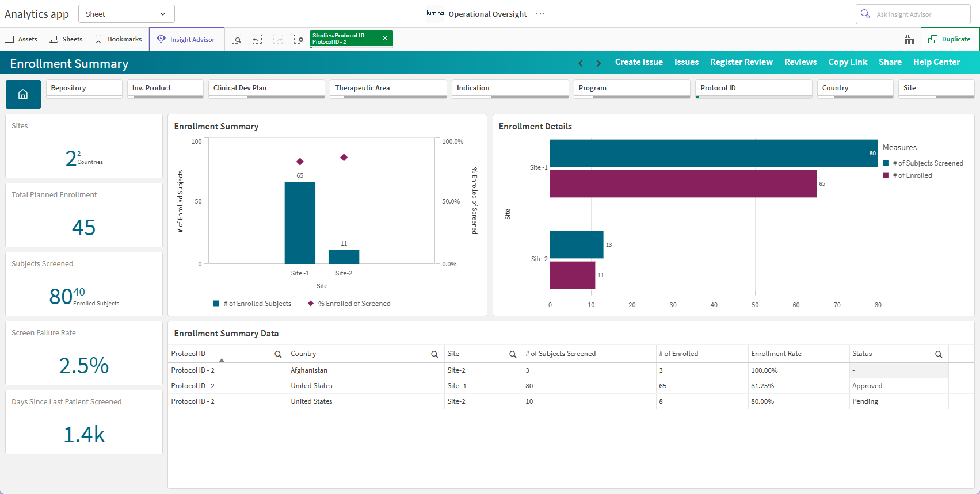Open the three-dot app options menu
This screenshot has height=494, width=980.
[x=540, y=14]
